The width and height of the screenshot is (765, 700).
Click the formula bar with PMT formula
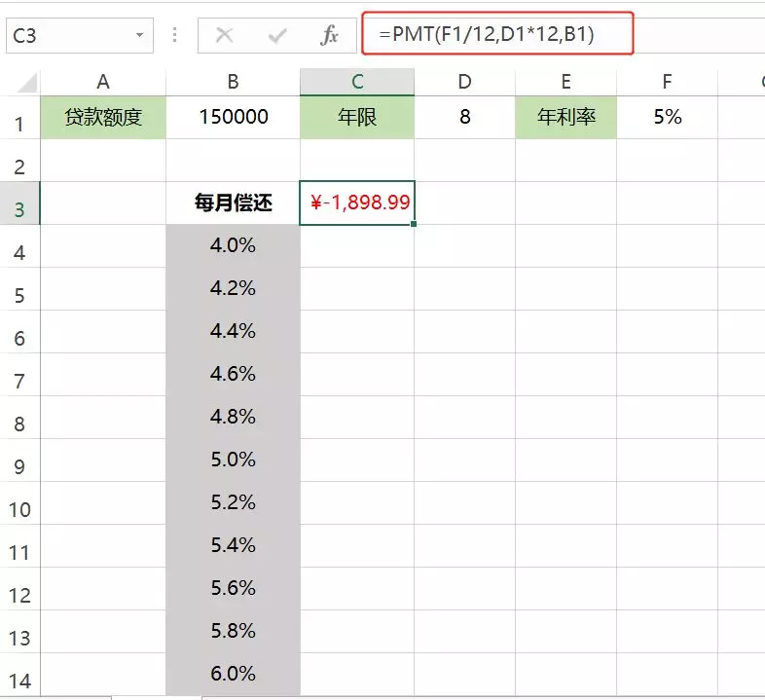click(497, 34)
